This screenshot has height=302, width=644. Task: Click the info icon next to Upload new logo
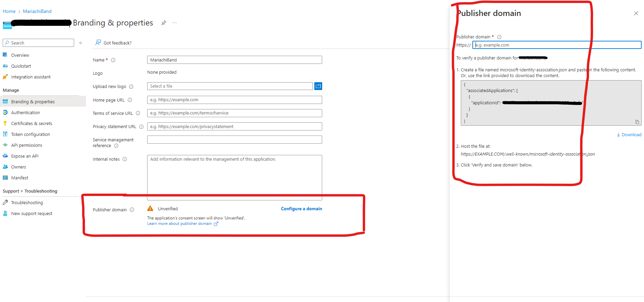tap(131, 87)
